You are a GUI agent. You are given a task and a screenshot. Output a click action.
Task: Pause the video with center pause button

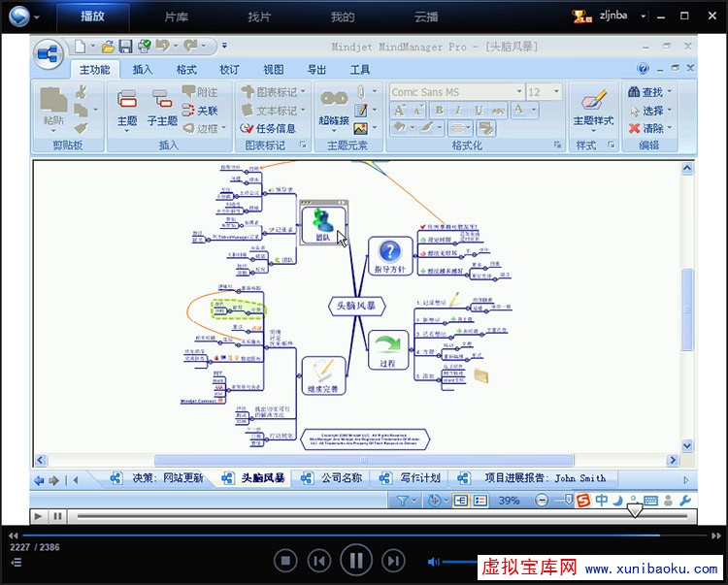pyautogui.click(x=356, y=560)
